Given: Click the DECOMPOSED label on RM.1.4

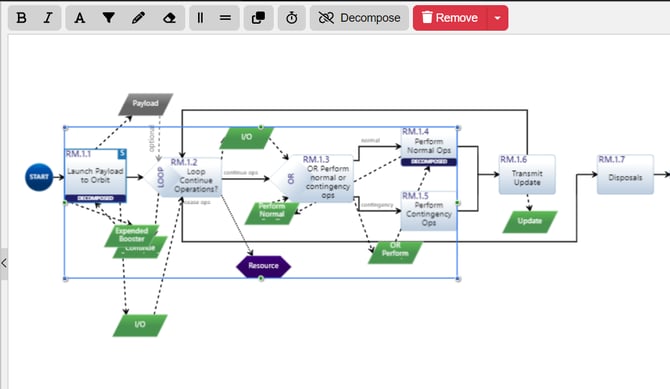Looking at the screenshot, I should tap(429, 162).
